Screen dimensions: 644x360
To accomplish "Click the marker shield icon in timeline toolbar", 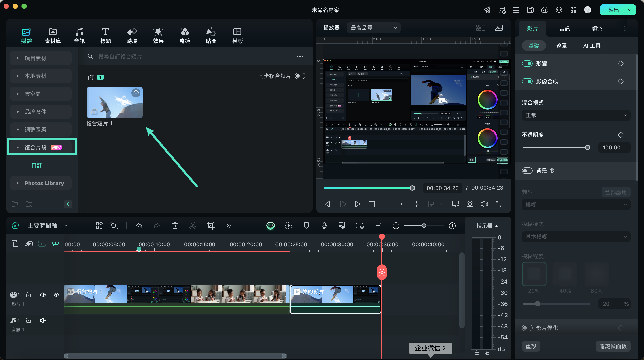I will pyautogui.click(x=306, y=226).
